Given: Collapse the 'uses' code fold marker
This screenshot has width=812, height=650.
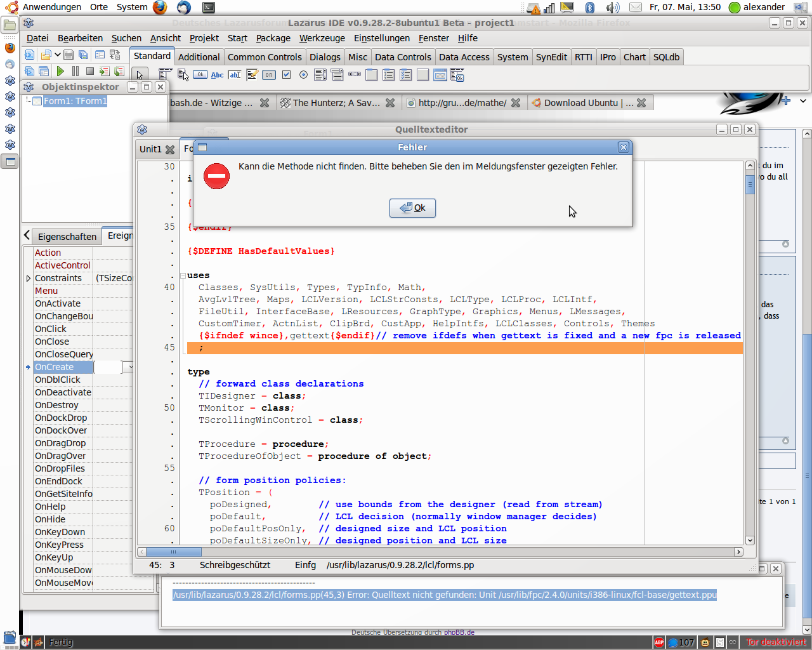Looking at the screenshot, I should (183, 275).
